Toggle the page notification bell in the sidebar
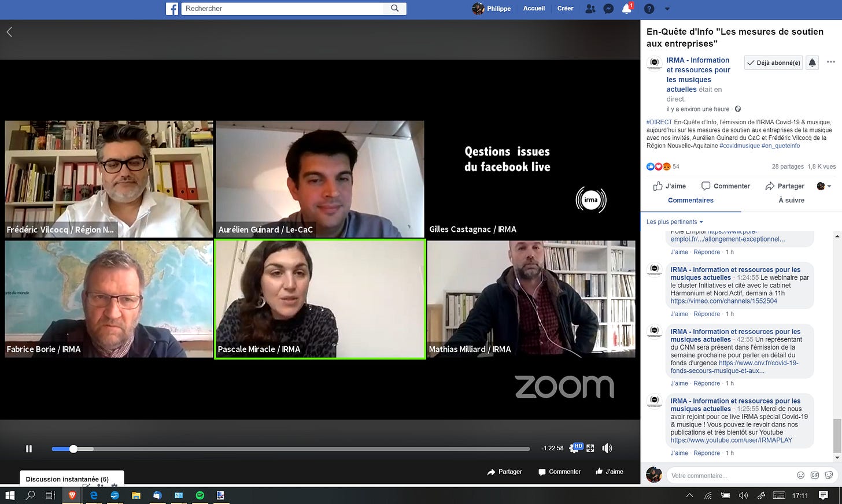Image resolution: width=842 pixels, height=504 pixels. 812,63
